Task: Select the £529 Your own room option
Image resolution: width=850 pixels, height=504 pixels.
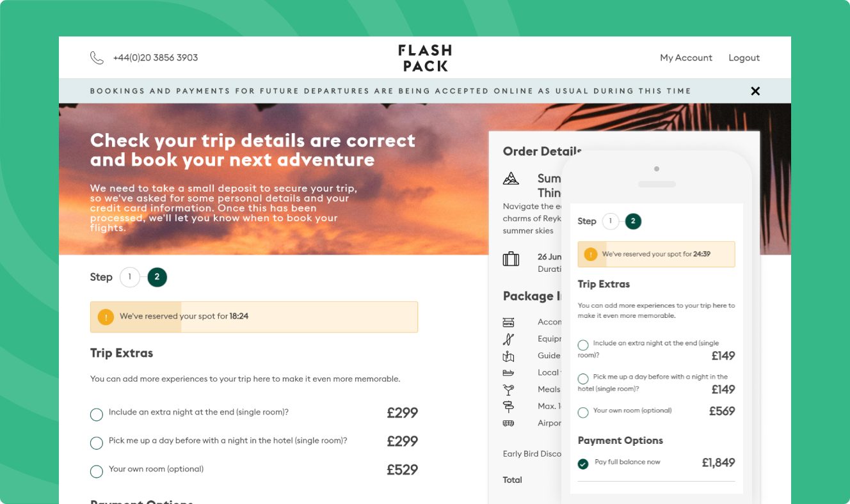Action: 97,471
